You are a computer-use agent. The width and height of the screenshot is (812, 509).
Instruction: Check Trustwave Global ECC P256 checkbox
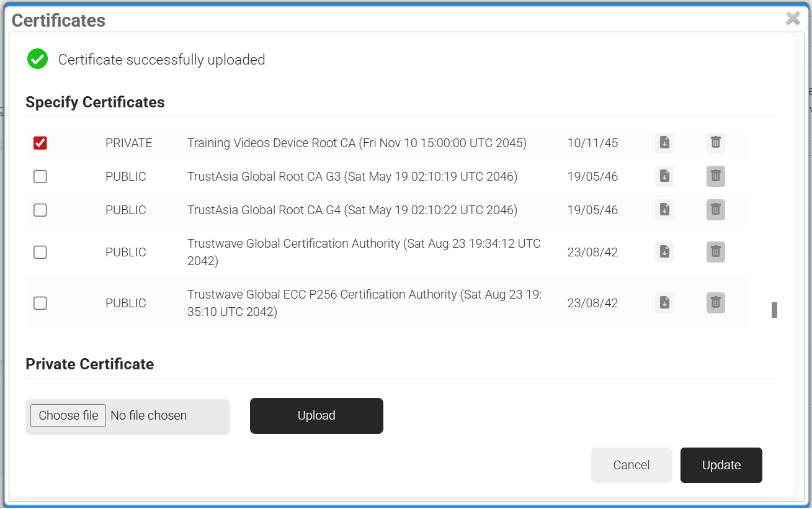(x=40, y=303)
